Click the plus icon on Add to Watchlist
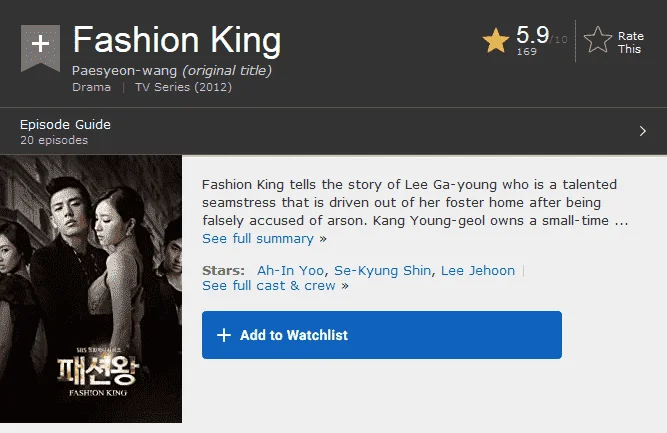 [224, 335]
